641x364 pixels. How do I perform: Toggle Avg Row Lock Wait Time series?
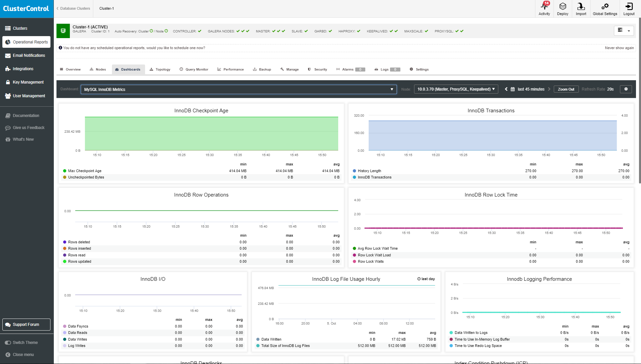pyautogui.click(x=375, y=248)
